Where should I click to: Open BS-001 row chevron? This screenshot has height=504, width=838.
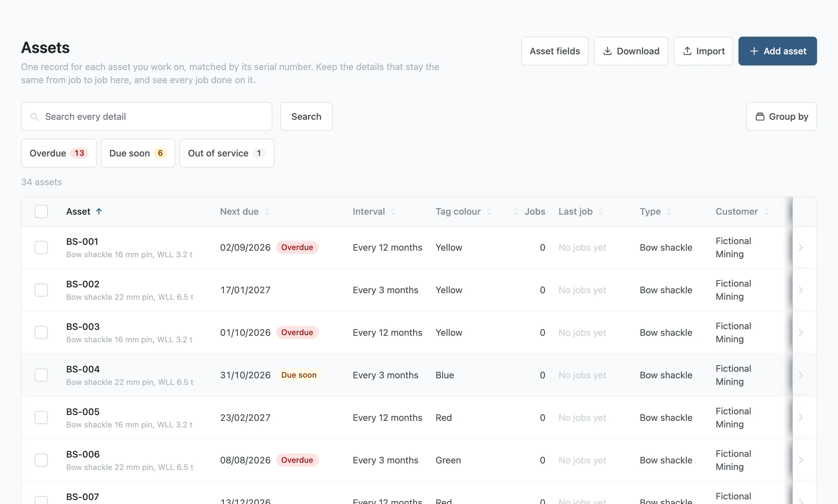click(x=801, y=248)
